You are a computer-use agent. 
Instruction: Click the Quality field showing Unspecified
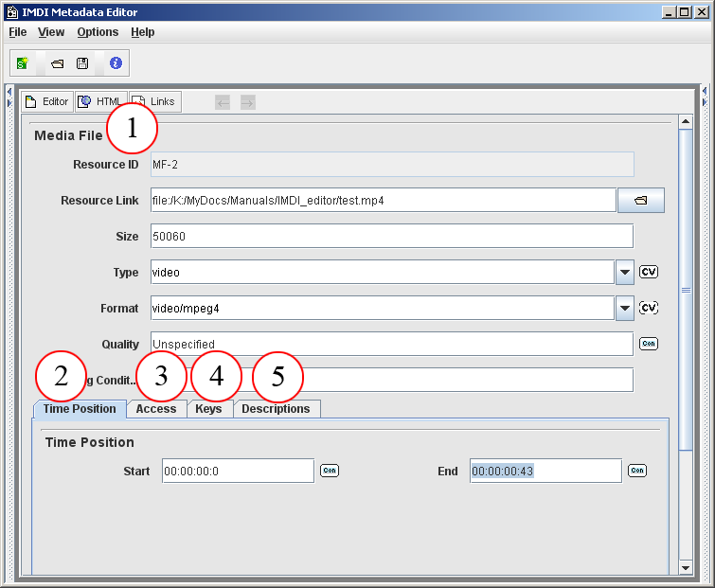(x=392, y=344)
